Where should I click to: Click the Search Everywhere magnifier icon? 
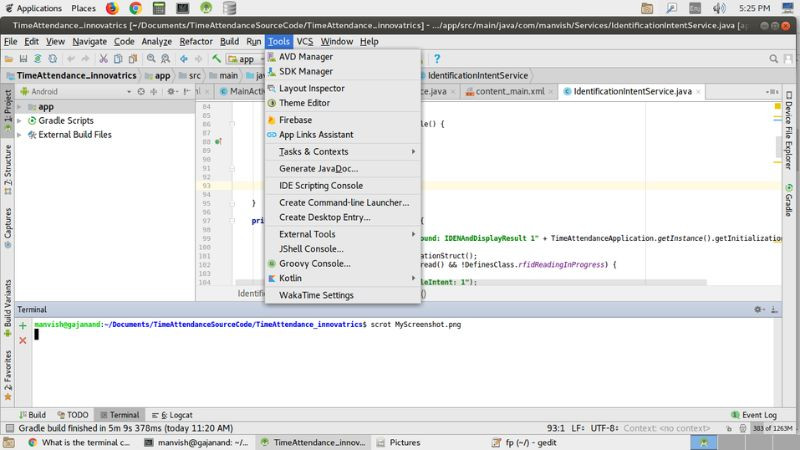[x=773, y=59]
